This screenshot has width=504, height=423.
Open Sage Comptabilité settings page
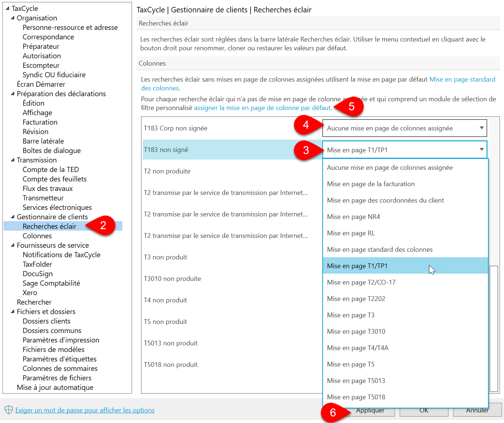click(x=51, y=283)
